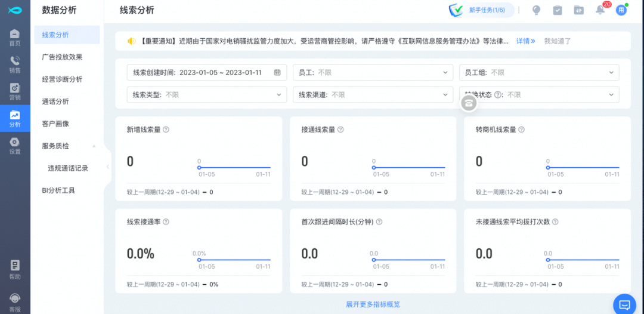Click the fish logo at top left

[15, 10]
